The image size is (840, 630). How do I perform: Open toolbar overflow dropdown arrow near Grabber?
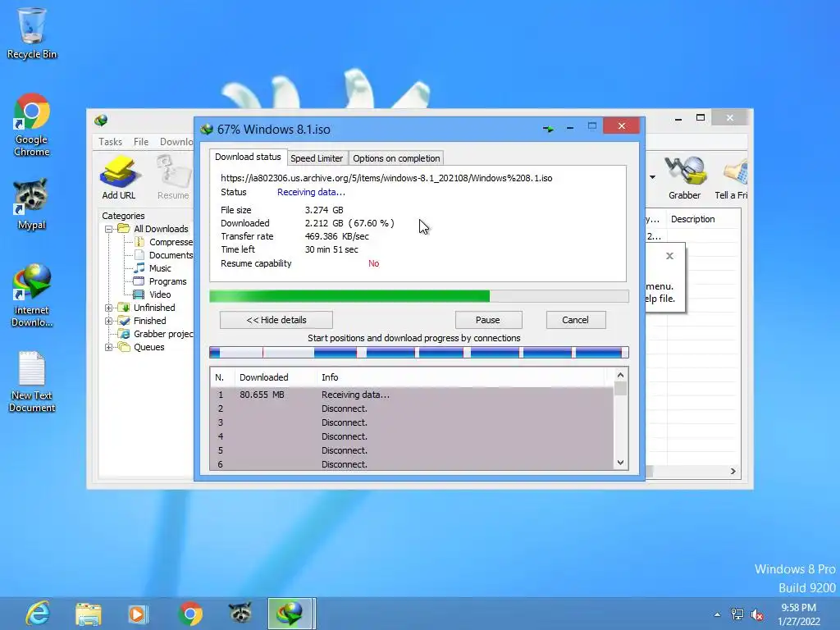point(652,177)
